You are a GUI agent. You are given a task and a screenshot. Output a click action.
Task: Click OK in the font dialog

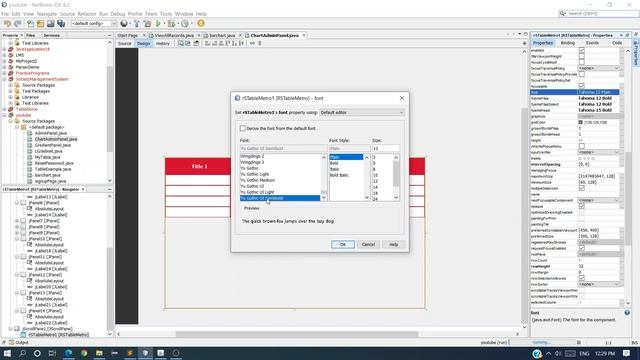pyautogui.click(x=342, y=244)
